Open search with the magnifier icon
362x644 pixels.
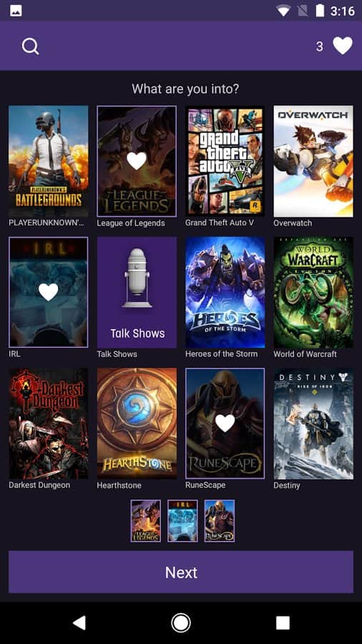click(30, 47)
